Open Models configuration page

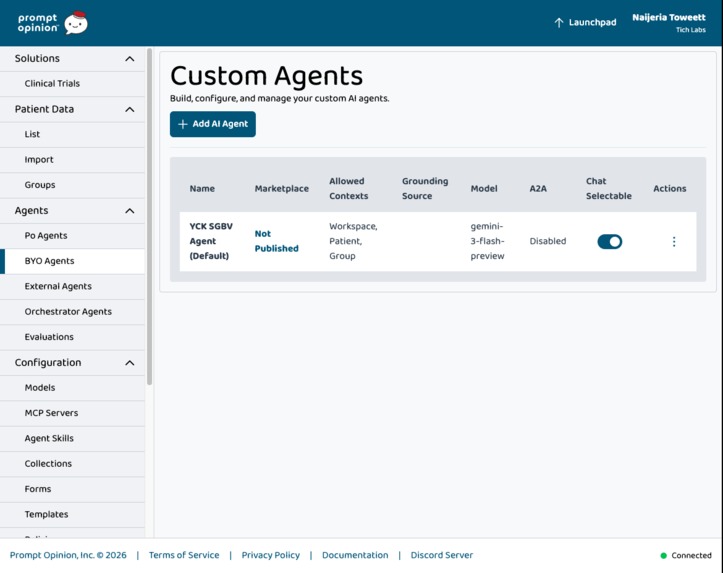[72, 388]
